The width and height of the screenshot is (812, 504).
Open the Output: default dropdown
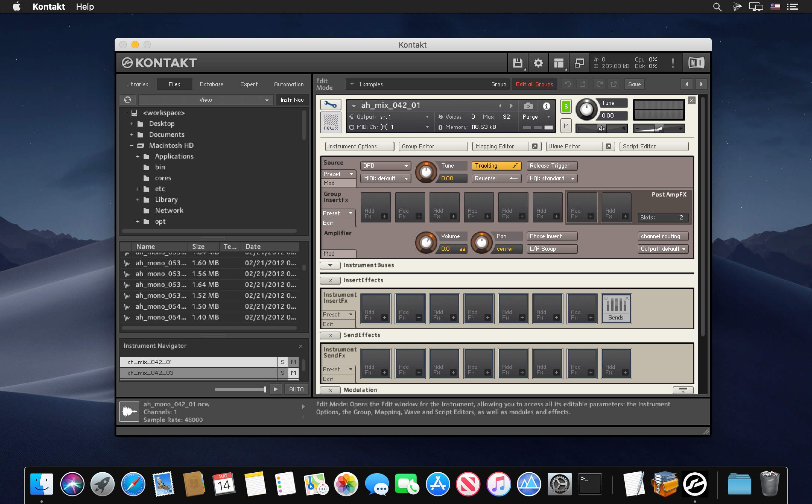click(663, 249)
